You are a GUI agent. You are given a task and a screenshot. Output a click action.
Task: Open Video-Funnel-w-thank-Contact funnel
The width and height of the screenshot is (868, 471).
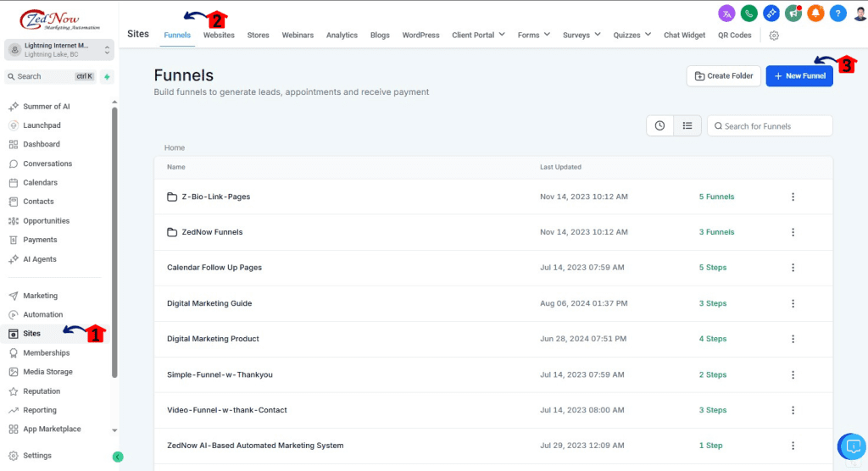(227, 410)
